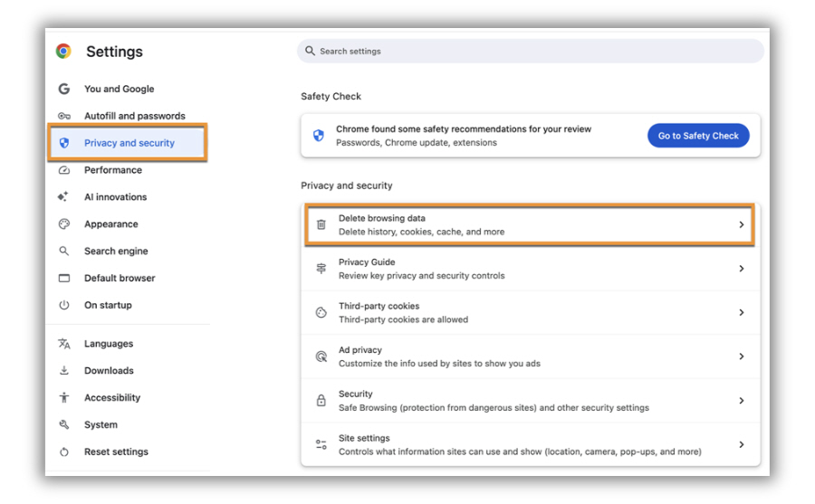Open Security row using its chevron arrow

tap(741, 401)
